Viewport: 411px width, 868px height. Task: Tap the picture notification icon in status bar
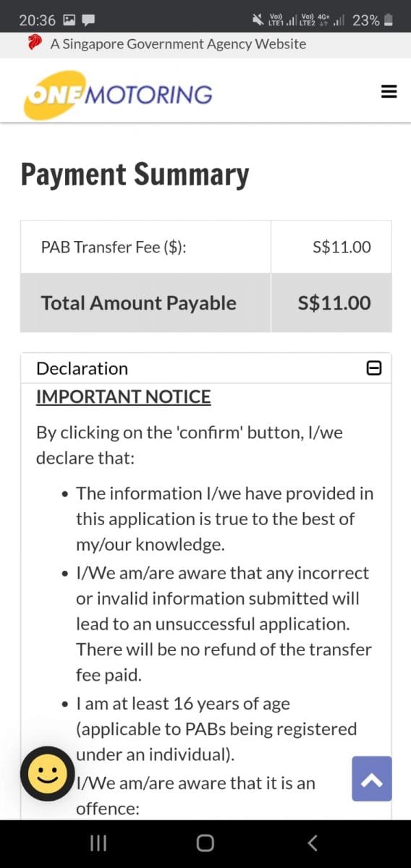69,20
